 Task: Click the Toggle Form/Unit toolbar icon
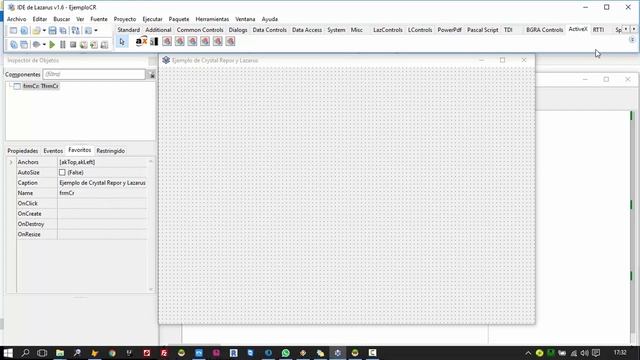point(76,31)
